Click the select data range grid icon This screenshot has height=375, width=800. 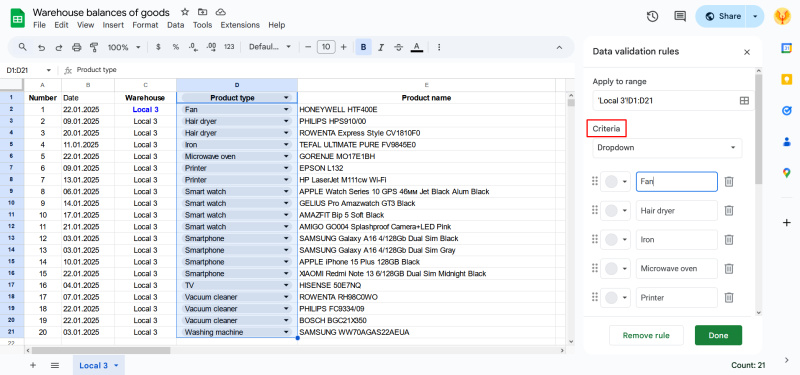tap(744, 101)
